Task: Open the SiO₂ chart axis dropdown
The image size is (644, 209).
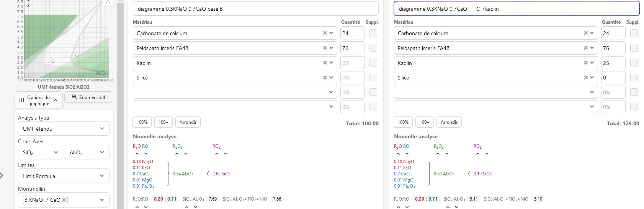Action: tap(40, 152)
